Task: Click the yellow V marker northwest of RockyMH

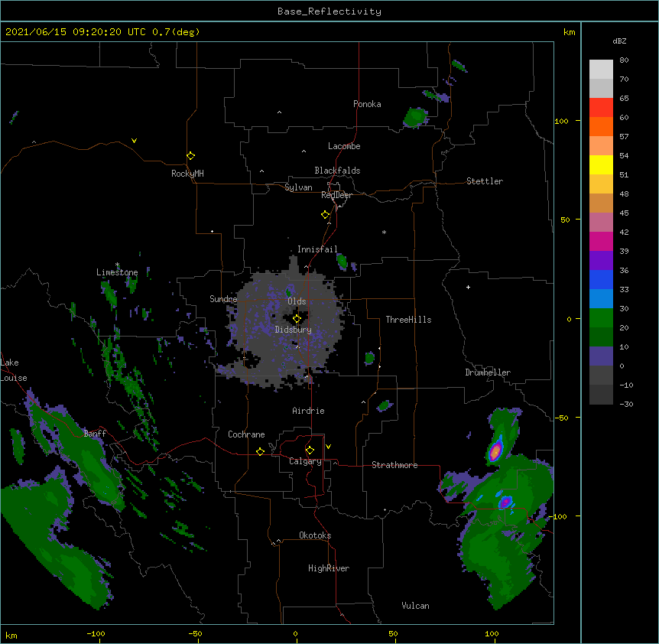Action: point(134,141)
